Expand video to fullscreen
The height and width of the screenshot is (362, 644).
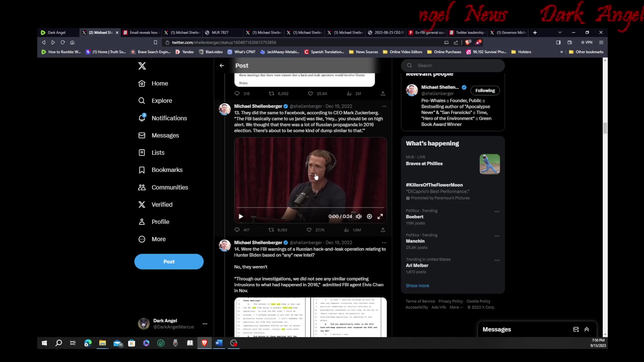click(x=380, y=217)
